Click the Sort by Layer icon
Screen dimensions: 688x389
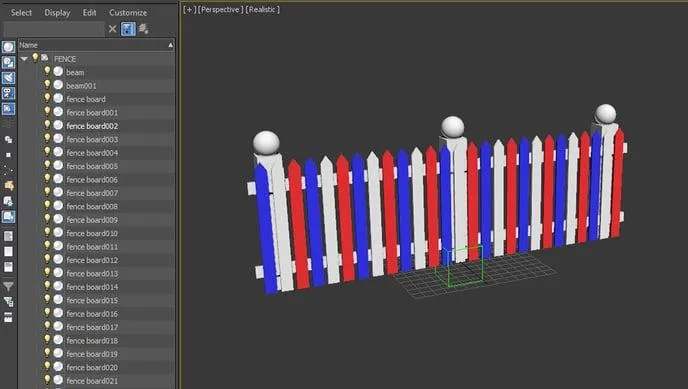[143, 29]
